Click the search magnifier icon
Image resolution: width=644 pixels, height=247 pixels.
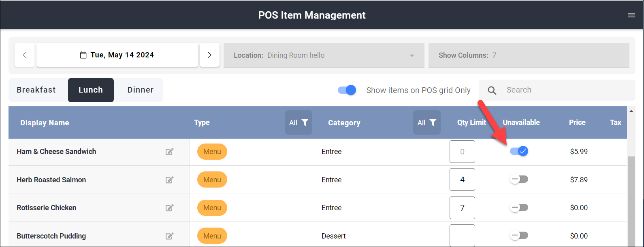tap(492, 90)
